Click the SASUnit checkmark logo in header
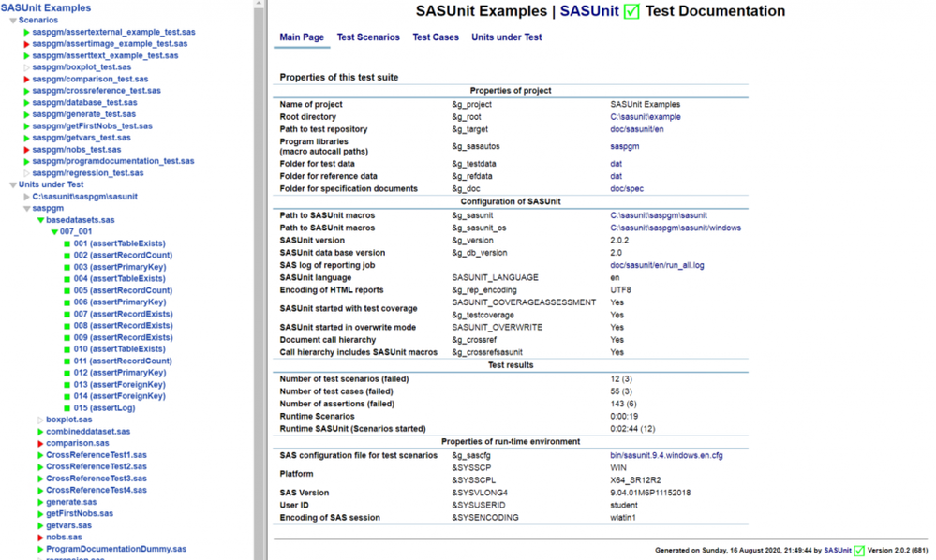The height and width of the screenshot is (560, 936). coord(631,12)
